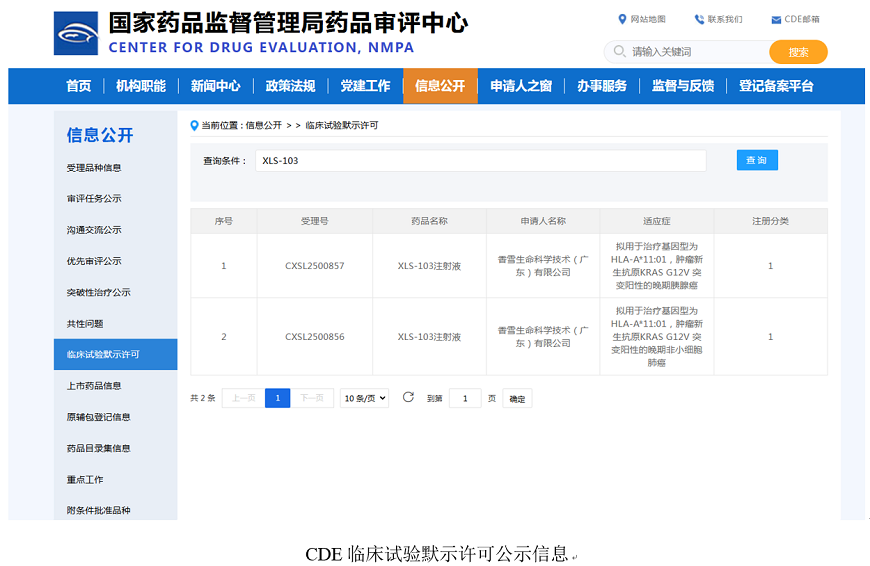Click the refresh icon beside page size
This screenshot has height=566, width=870.
tap(408, 397)
